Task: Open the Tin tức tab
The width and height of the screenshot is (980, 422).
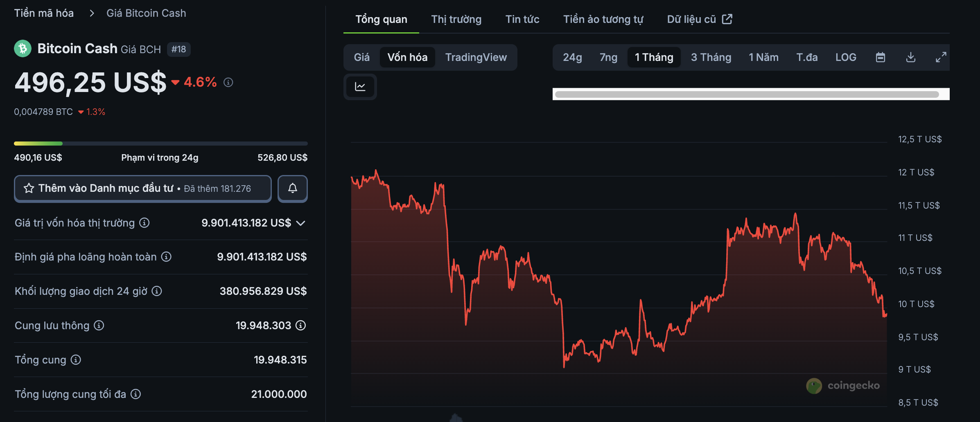Action: [522, 19]
